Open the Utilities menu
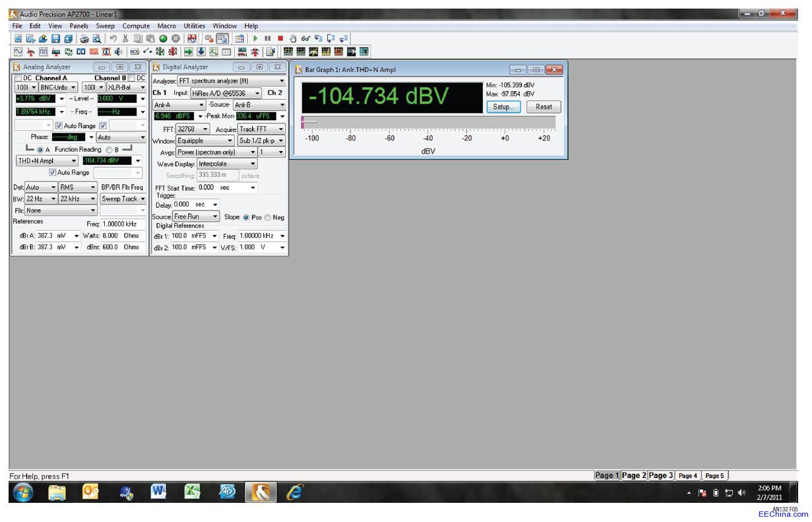 (195, 26)
